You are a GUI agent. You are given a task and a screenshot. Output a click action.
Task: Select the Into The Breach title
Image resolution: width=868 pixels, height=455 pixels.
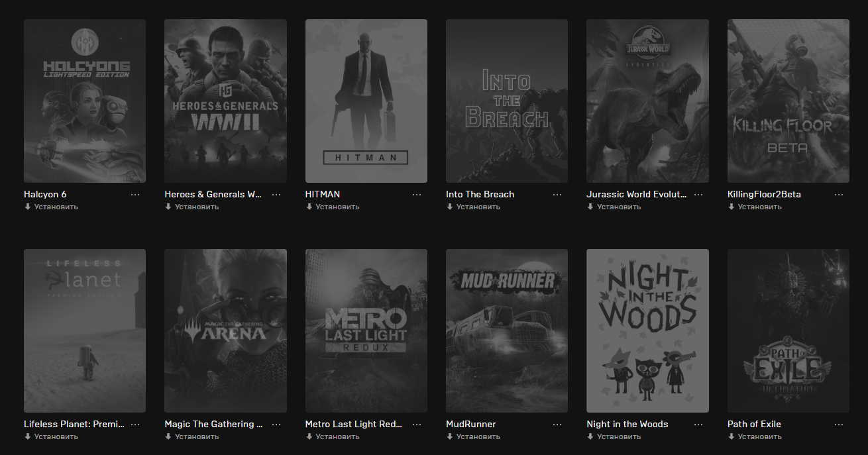(x=480, y=194)
